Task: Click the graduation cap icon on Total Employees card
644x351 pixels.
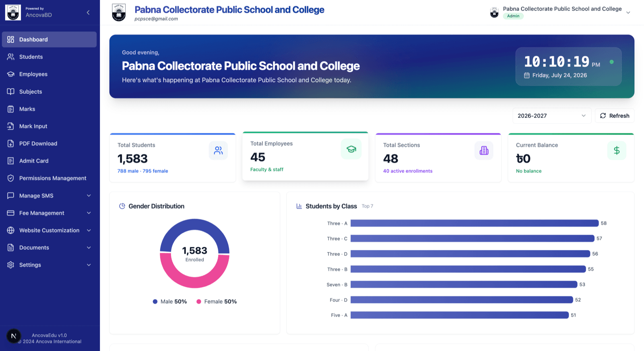Action: click(x=351, y=149)
